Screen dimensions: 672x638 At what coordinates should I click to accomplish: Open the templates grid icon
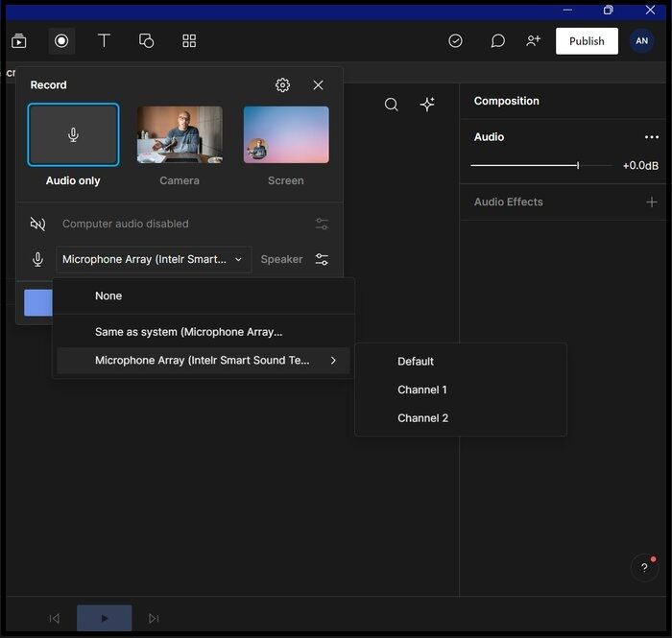(x=189, y=40)
